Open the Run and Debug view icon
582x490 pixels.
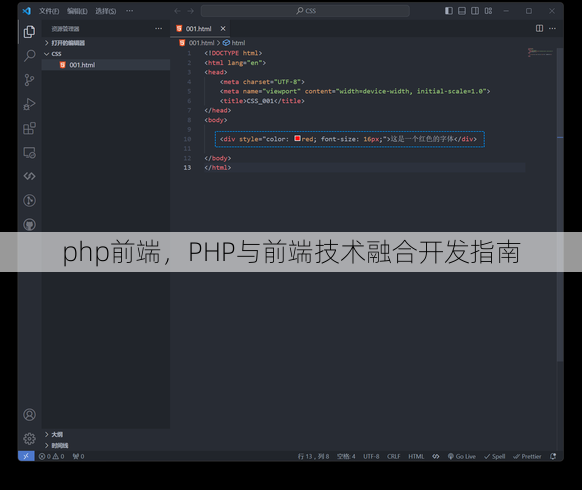[x=29, y=104]
